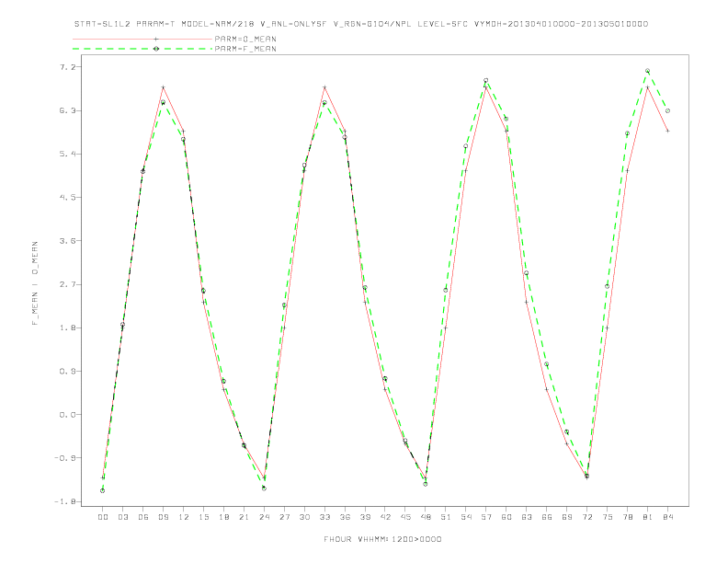Select the F_MEAN circle marker at hour 81
Image resolution: width=728 pixels, height=563 pixels.
647,71
